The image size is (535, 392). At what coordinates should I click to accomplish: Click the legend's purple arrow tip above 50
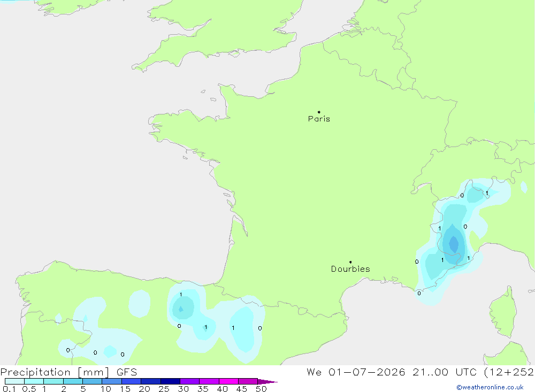267,381
